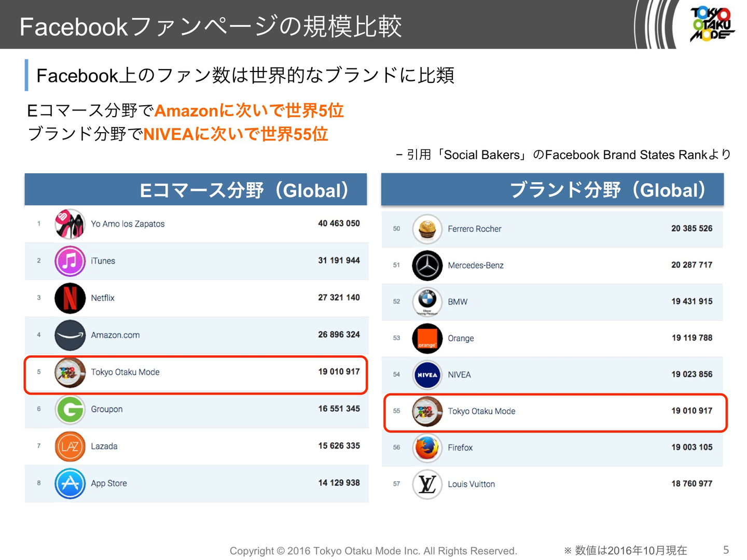Click the fan count '19 119 788'
This screenshot has width=747, height=560.
click(692, 338)
